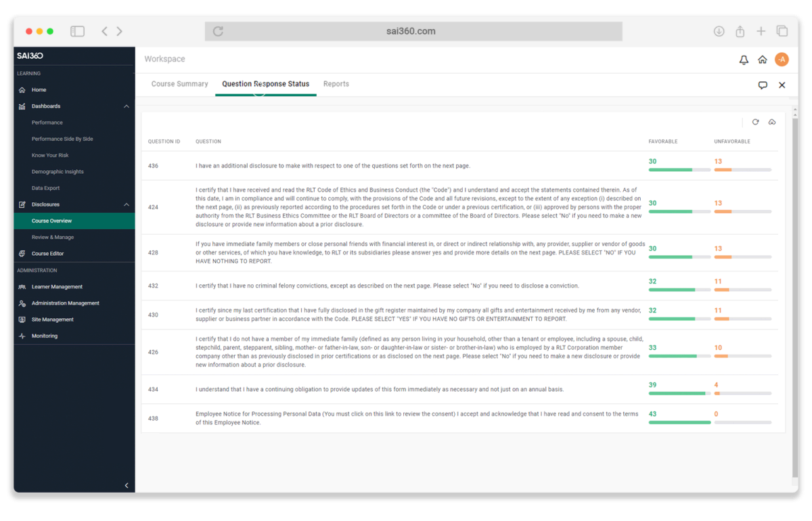The height and width of the screenshot is (521, 812).
Task: Click the home icon in the workspace header
Action: click(x=763, y=60)
